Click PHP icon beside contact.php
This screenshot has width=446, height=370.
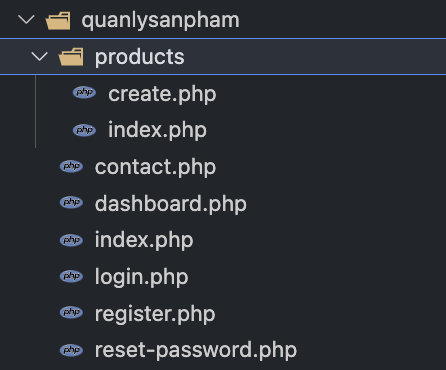[71, 166]
